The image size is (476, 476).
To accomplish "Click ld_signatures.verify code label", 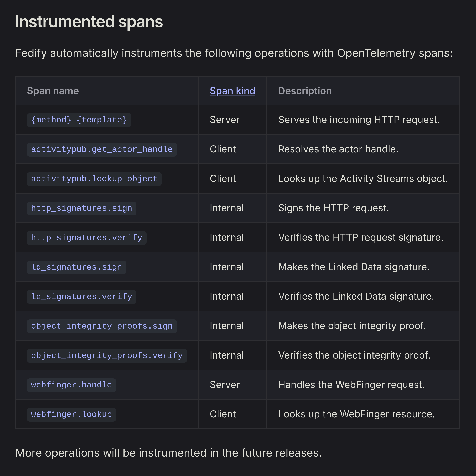I will click(81, 297).
